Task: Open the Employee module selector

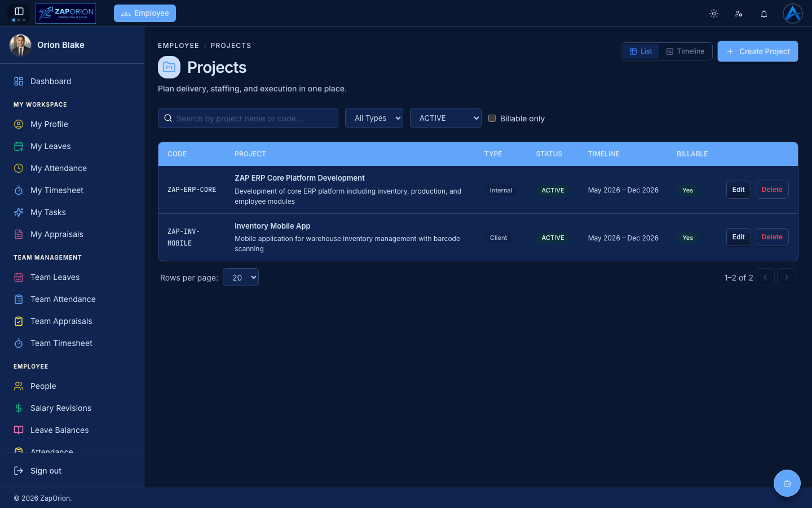Action: [145, 13]
